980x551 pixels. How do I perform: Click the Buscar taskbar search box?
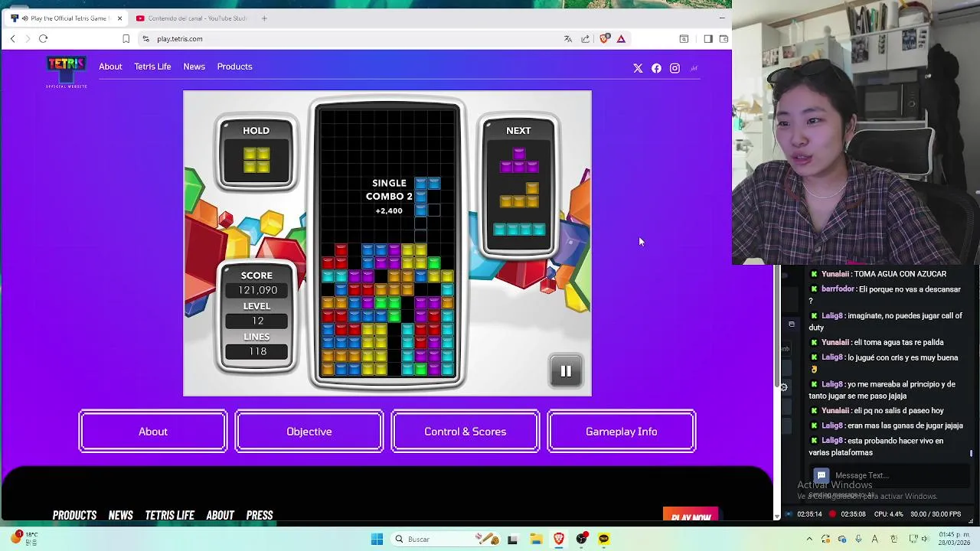point(446,540)
